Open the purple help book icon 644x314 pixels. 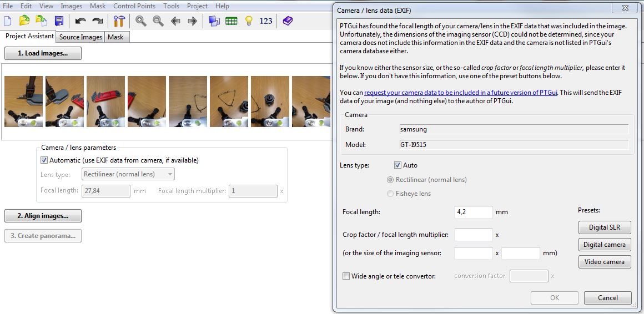tap(287, 21)
